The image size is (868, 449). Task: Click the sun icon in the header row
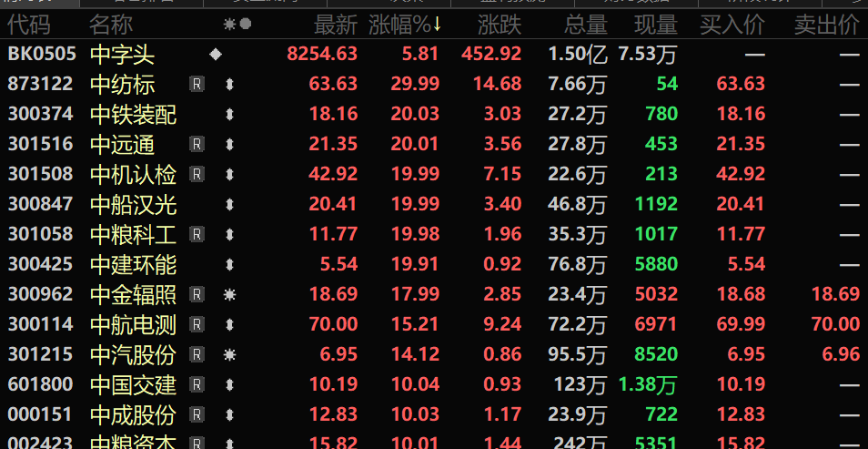pos(229,25)
